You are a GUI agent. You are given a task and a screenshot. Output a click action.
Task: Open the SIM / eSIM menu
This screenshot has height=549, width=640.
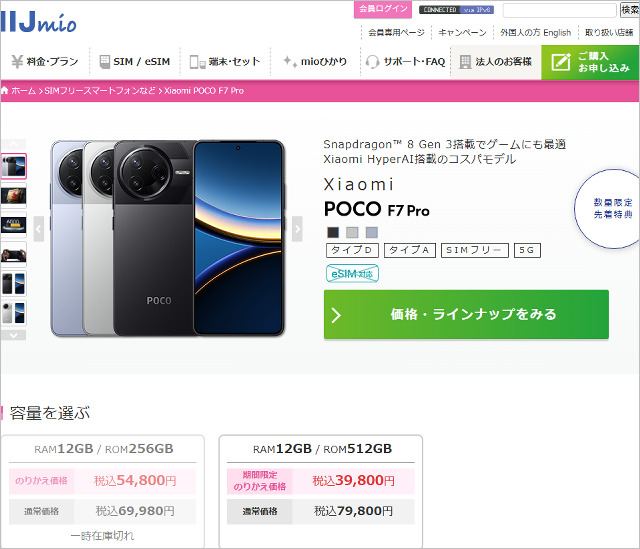point(138,62)
